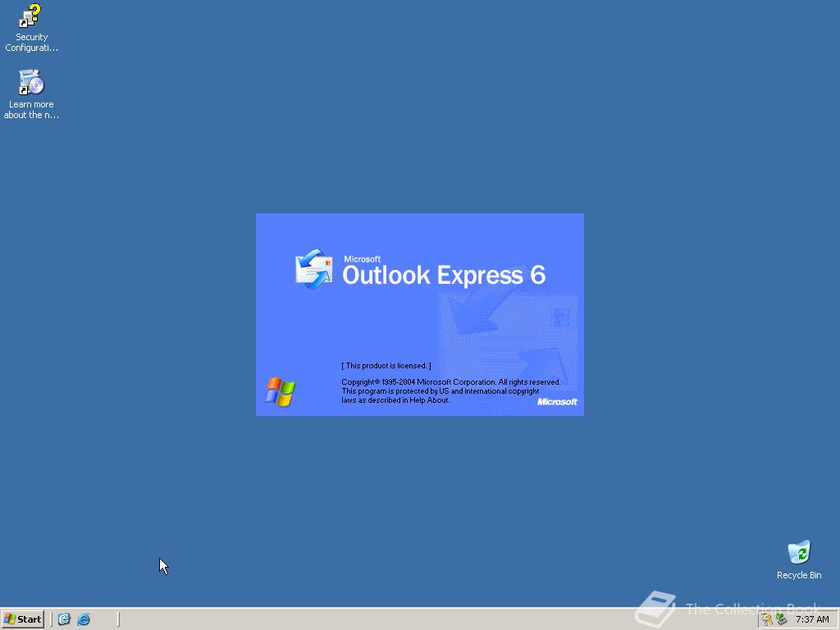Click the keys activation tray icon
Image resolution: width=840 pixels, height=630 pixels.
coord(767,619)
